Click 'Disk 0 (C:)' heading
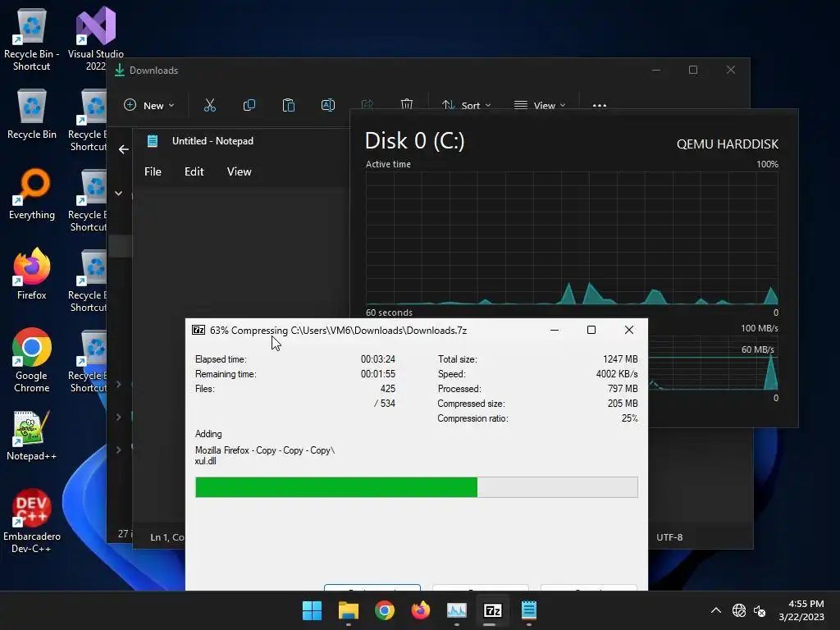 [414, 141]
